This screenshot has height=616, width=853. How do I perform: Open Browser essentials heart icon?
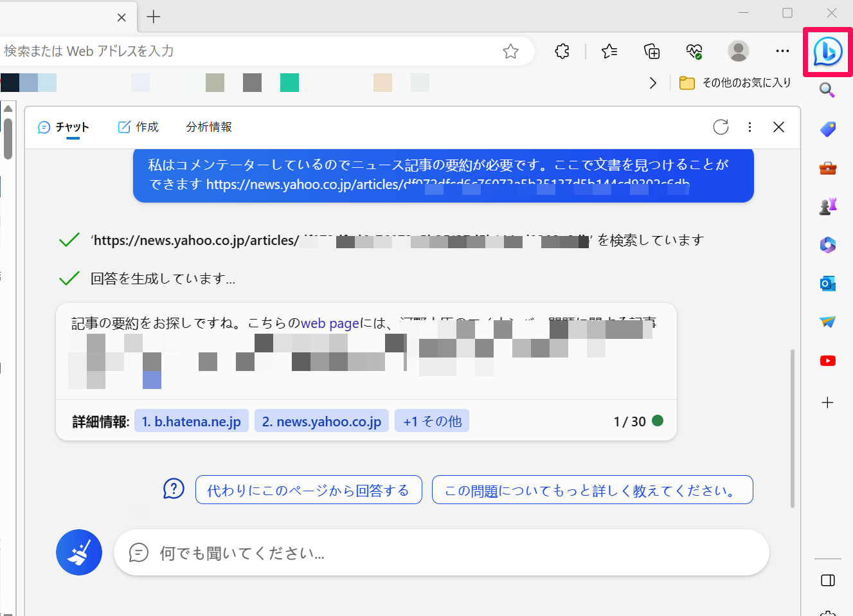pyautogui.click(x=694, y=51)
